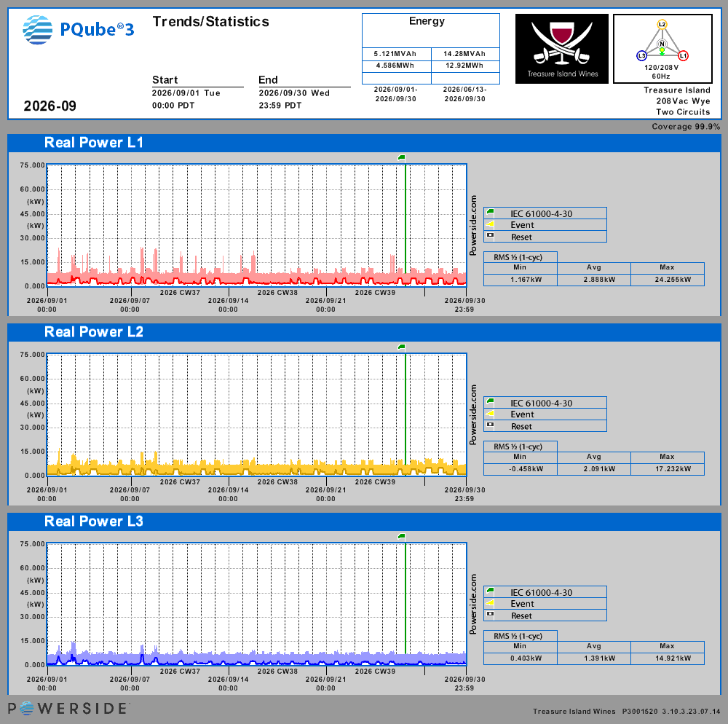Image resolution: width=728 pixels, height=724 pixels.
Task: Click the L1 node in wiring diagram
Action: (x=683, y=56)
